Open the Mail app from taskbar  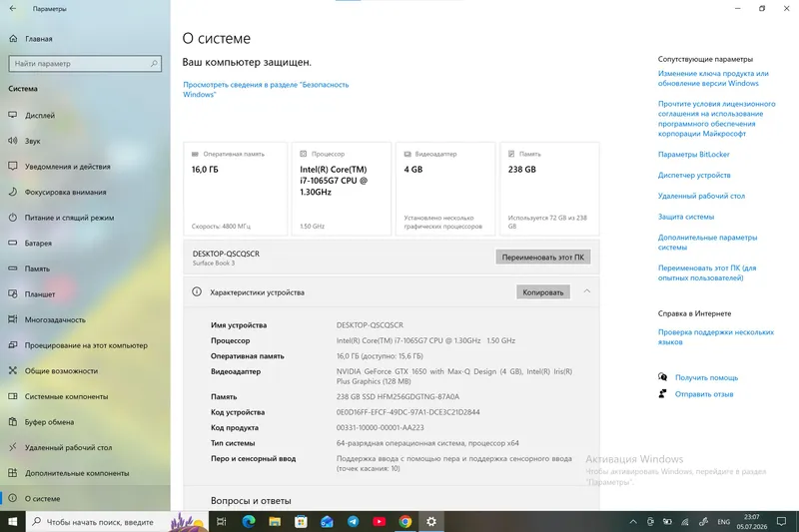(x=327, y=522)
